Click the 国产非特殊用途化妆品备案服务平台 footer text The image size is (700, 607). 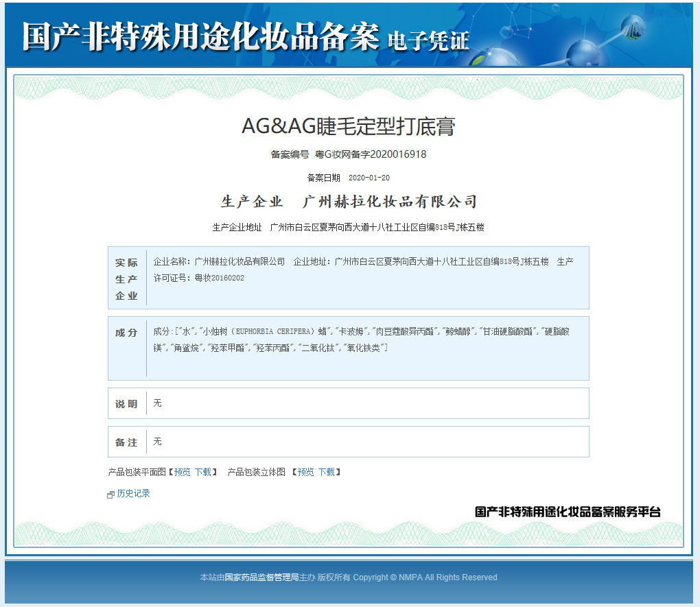568,512
